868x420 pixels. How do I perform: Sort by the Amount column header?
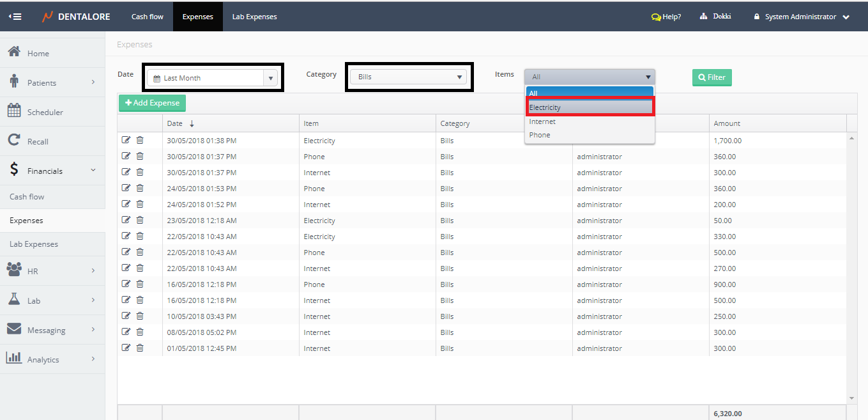point(727,123)
